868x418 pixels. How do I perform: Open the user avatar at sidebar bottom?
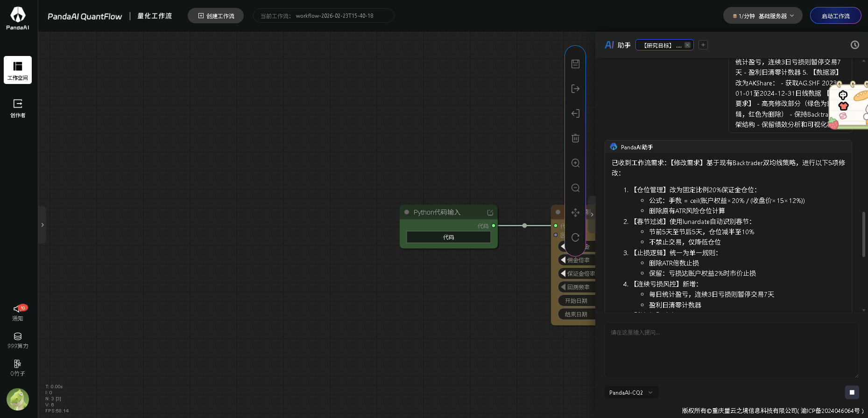pos(18,399)
